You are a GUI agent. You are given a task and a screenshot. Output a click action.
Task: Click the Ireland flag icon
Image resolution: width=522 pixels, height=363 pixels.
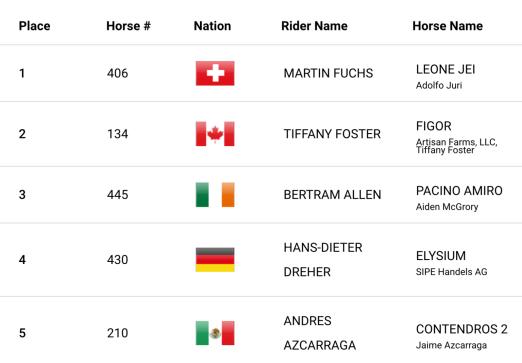click(215, 195)
